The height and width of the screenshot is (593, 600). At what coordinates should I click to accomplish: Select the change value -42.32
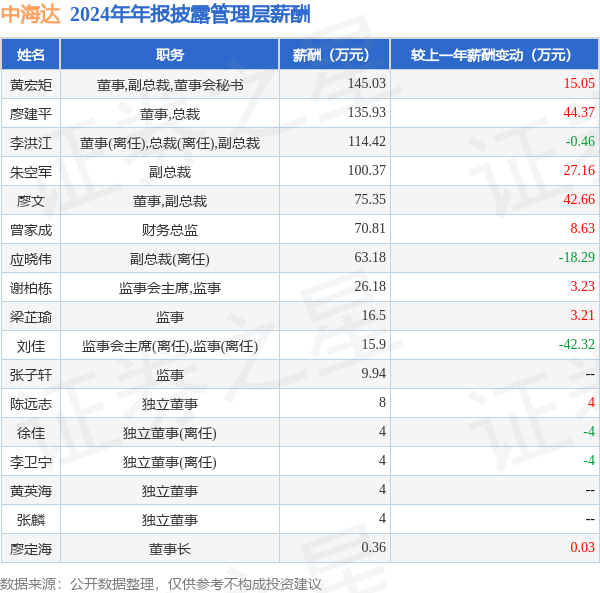(577, 345)
